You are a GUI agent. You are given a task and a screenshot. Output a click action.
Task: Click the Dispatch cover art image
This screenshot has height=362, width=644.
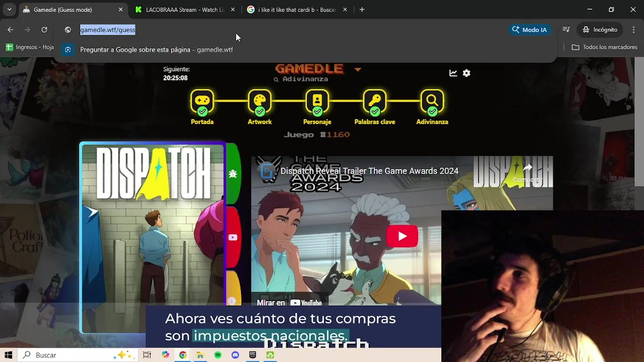pos(152,238)
